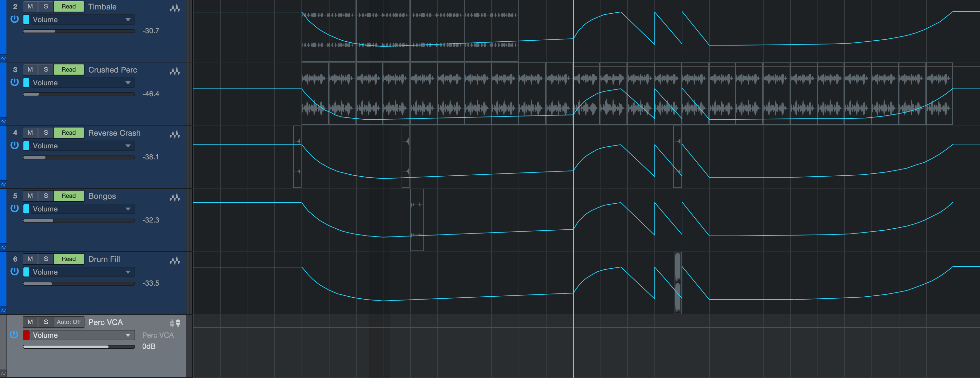Click the Timbale blue automation color swatch
980x378 pixels.
26,20
